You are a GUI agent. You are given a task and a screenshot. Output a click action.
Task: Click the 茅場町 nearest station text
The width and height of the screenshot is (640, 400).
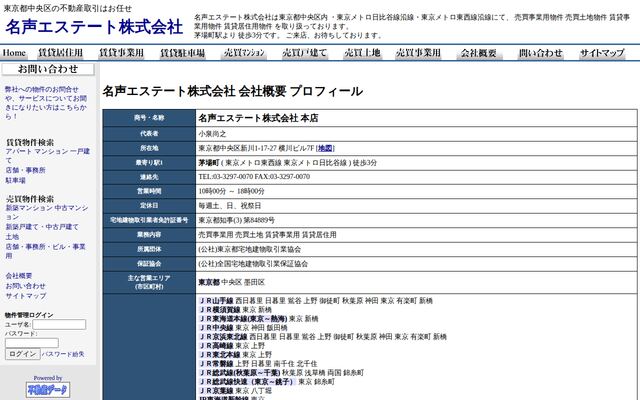coord(209,162)
